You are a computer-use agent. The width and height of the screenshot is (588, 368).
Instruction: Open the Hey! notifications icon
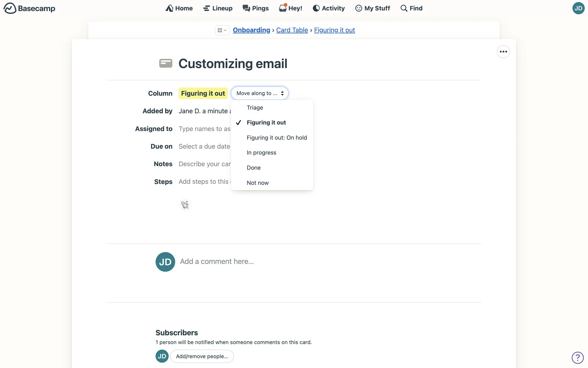point(283,8)
